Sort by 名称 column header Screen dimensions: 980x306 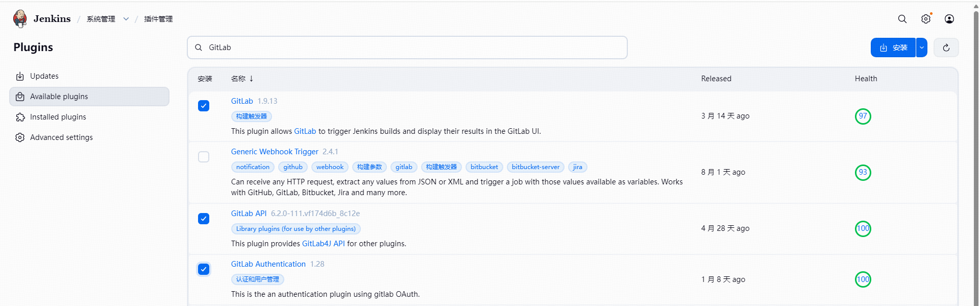(x=242, y=79)
